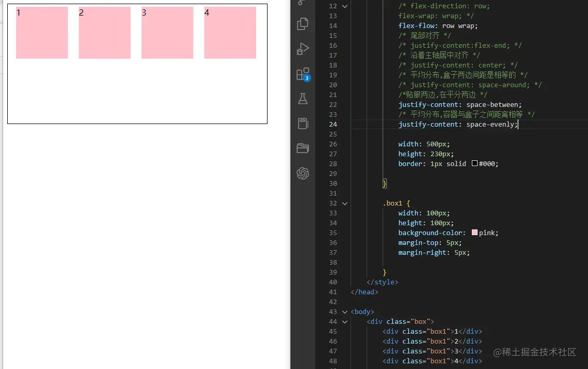
Task: Click the line 'flex-flow: row wrap;'
Action: 438,26
